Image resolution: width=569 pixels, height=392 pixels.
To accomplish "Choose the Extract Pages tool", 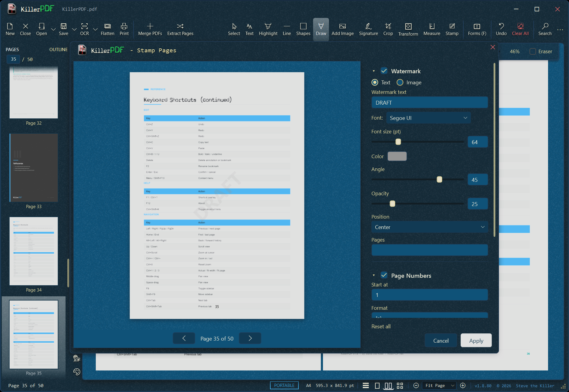I will pyautogui.click(x=180, y=29).
